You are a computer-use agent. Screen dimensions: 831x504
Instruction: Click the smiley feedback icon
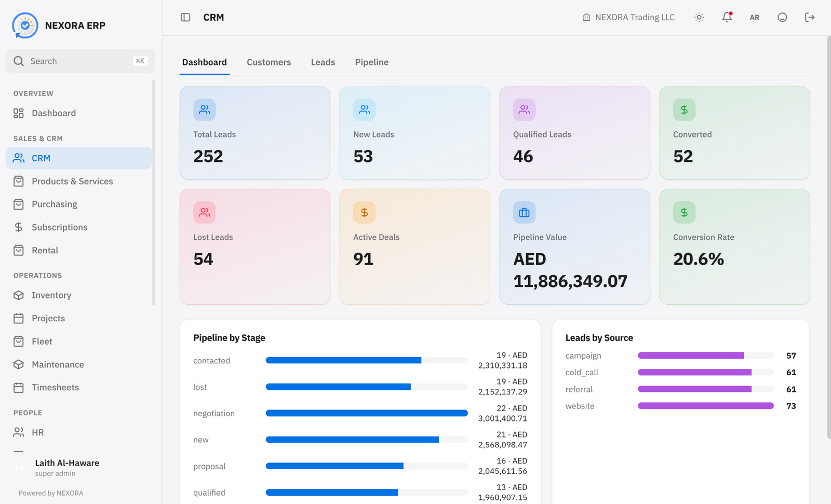coord(782,17)
